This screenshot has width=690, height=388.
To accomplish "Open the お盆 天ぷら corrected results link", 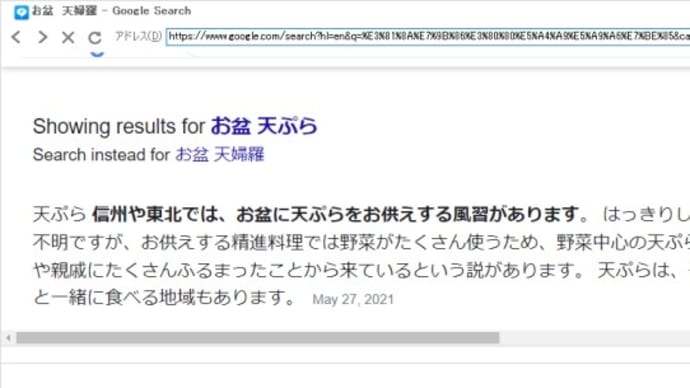I will click(264, 126).
